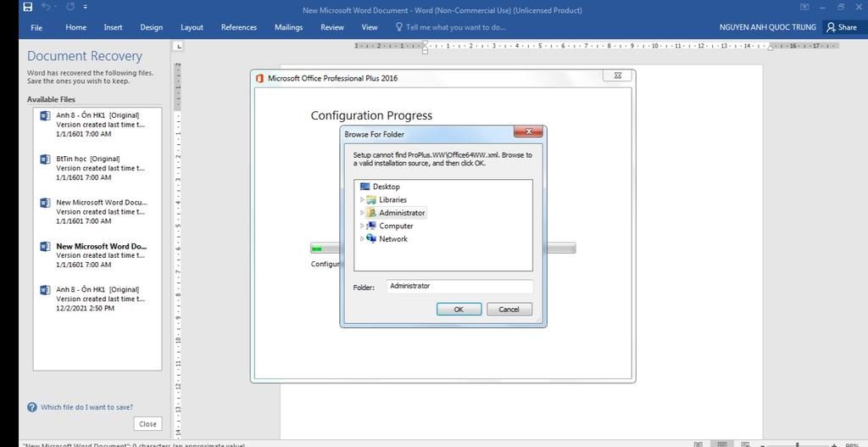Switch to the Review tab
The height and width of the screenshot is (447, 868).
[332, 27]
